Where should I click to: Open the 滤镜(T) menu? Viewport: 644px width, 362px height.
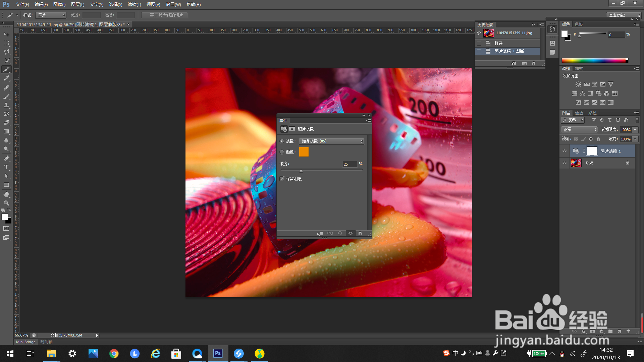coord(134,5)
